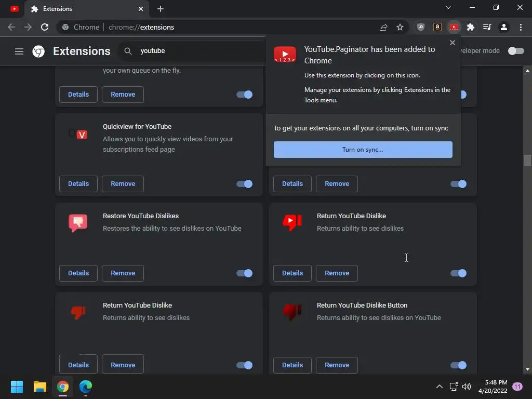
Task: Open network status in system tray
Action: pyautogui.click(x=454, y=387)
